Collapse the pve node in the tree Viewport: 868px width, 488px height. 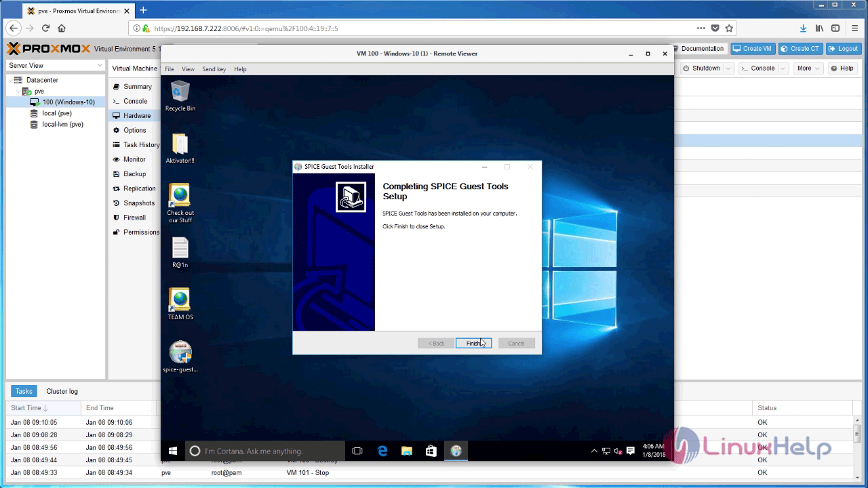(x=18, y=91)
